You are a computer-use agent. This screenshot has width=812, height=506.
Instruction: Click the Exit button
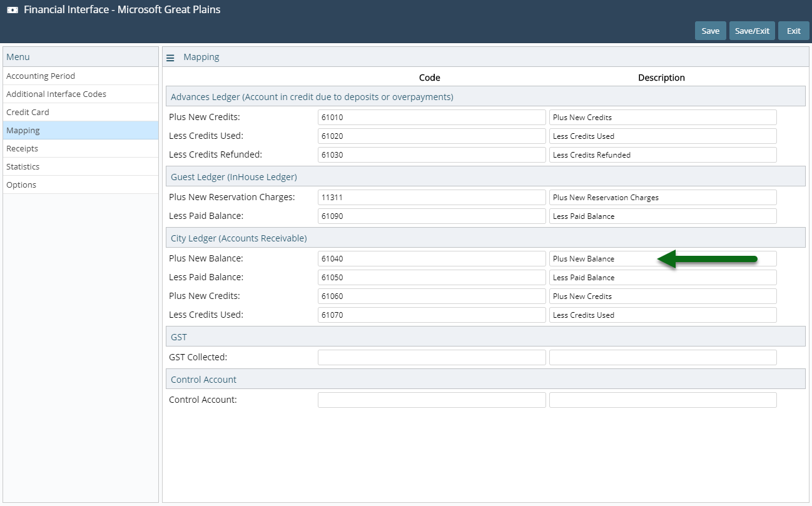[794, 31]
